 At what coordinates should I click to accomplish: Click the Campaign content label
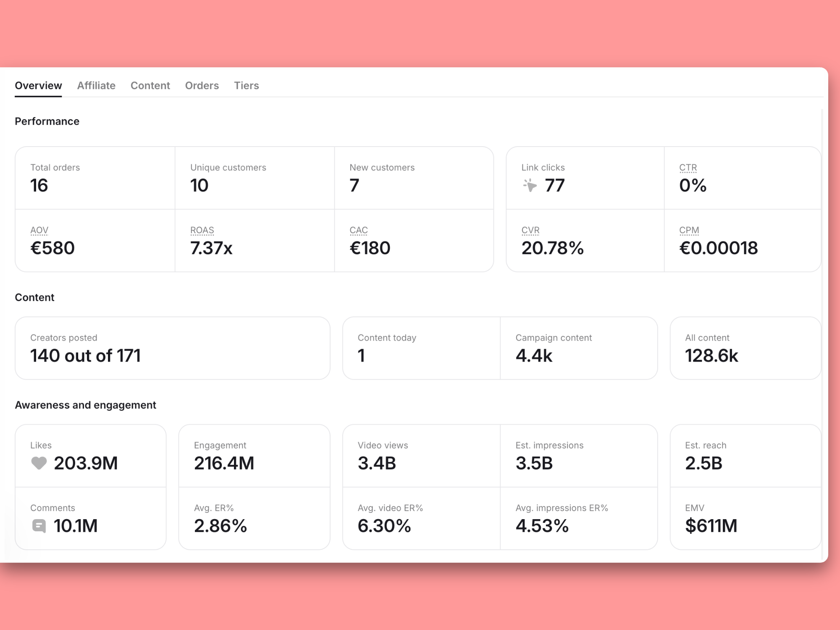pos(554,338)
